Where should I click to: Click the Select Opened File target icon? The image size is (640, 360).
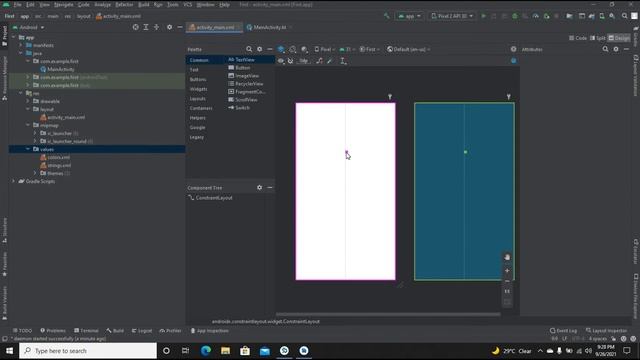(x=136, y=27)
